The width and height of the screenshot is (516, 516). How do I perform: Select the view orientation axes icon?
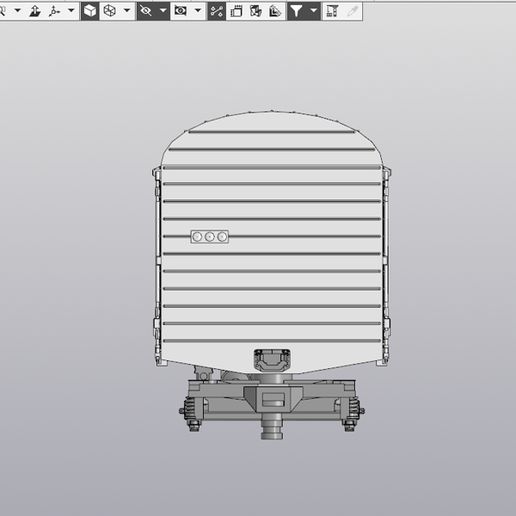(54, 11)
